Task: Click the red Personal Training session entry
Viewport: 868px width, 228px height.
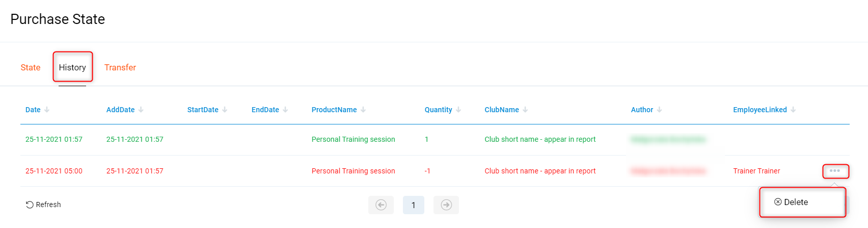Action: (353, 171)
